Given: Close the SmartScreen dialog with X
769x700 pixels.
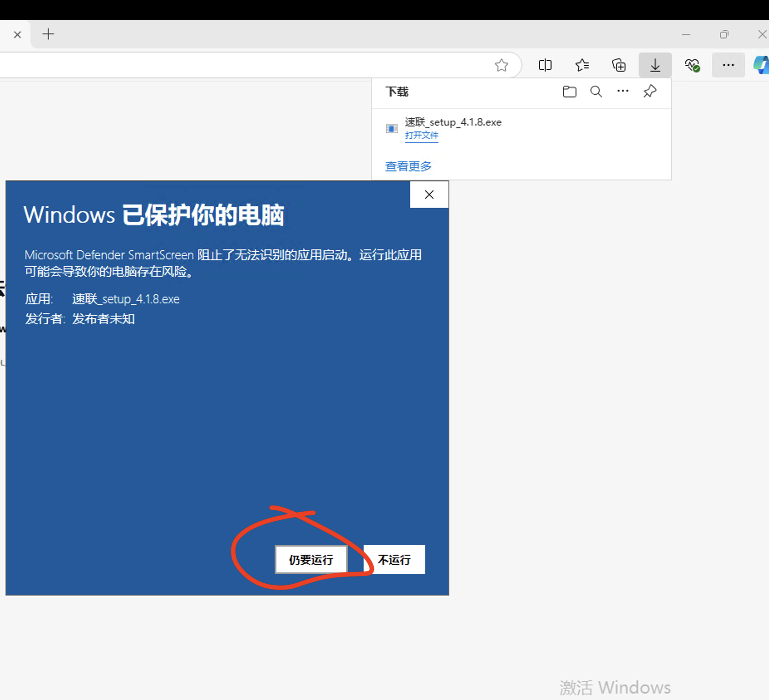Looking at the screenshot, I should pyautogui.click(x=429, y=194).
